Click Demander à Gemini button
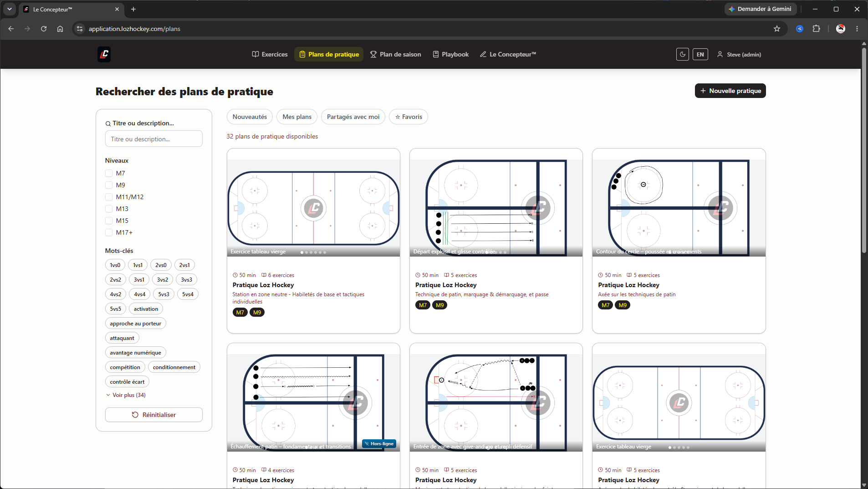868x489 pixels. 760,9
